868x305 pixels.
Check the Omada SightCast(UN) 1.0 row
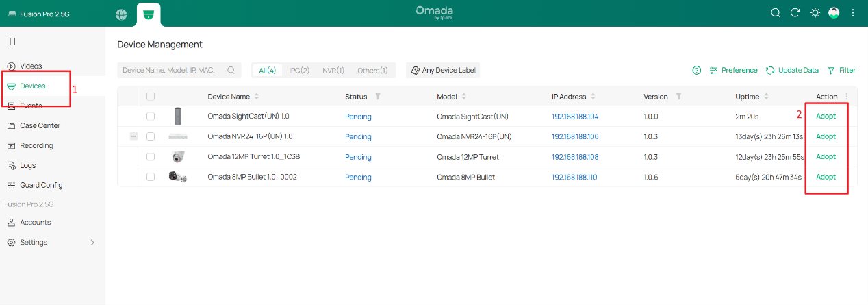click(x=151, y=117)
